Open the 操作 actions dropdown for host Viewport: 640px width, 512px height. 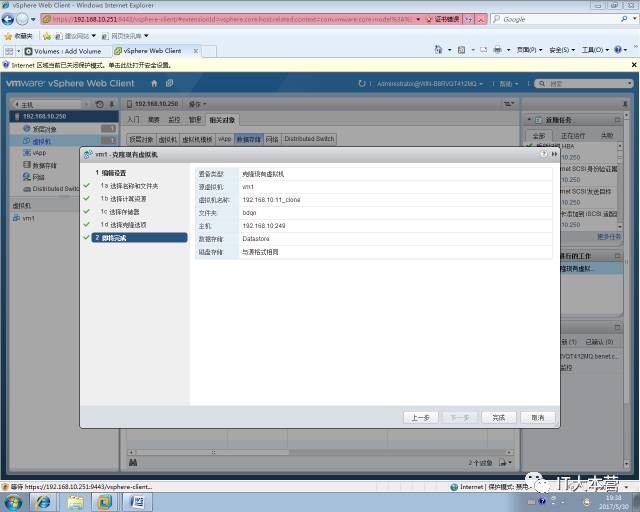coord(198,104)
